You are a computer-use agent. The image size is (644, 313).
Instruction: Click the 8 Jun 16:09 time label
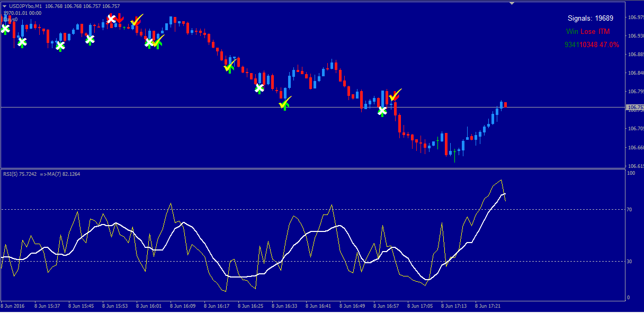183,306
